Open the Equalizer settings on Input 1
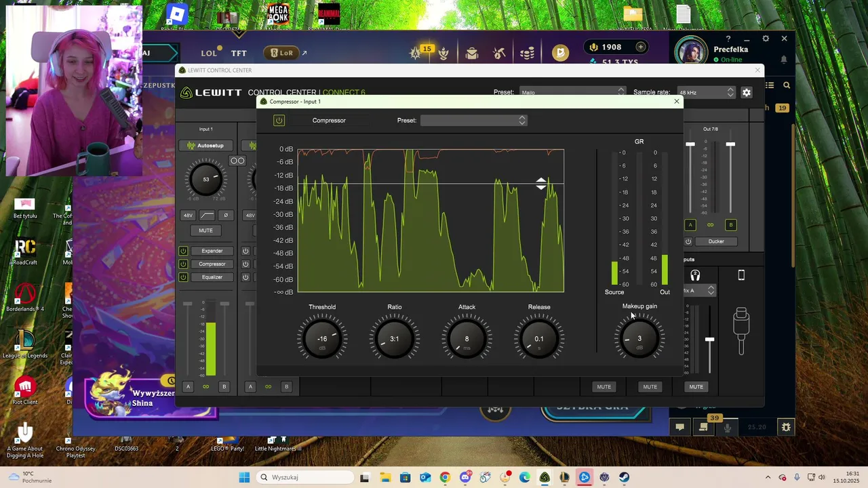This screenshot has height=488, width=868. [212, 277]
